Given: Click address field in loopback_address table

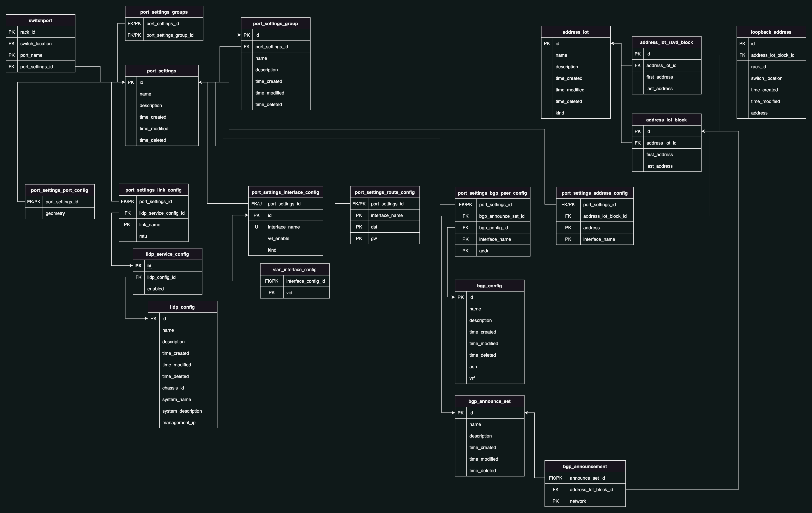Looking at the screenshot, I should [771, 113].
